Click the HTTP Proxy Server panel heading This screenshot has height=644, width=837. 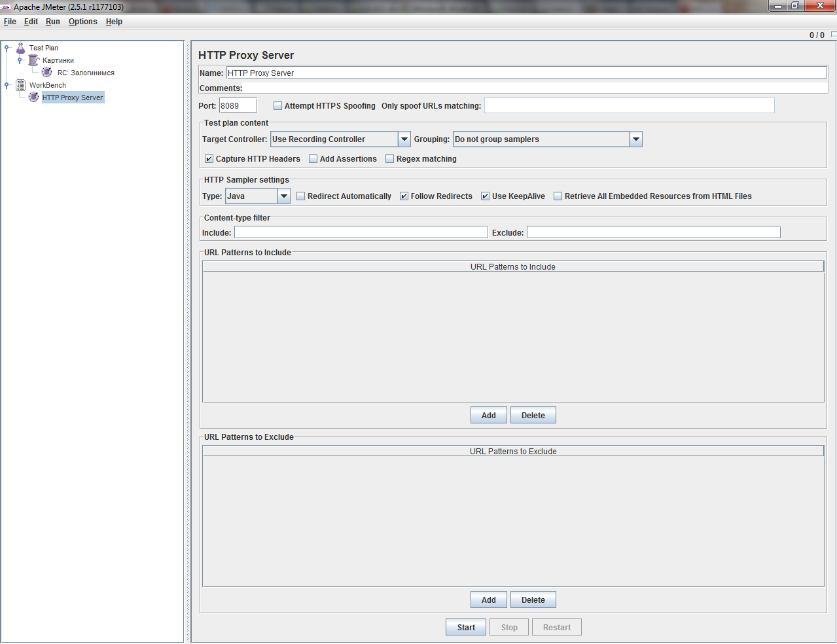[246, 56]
